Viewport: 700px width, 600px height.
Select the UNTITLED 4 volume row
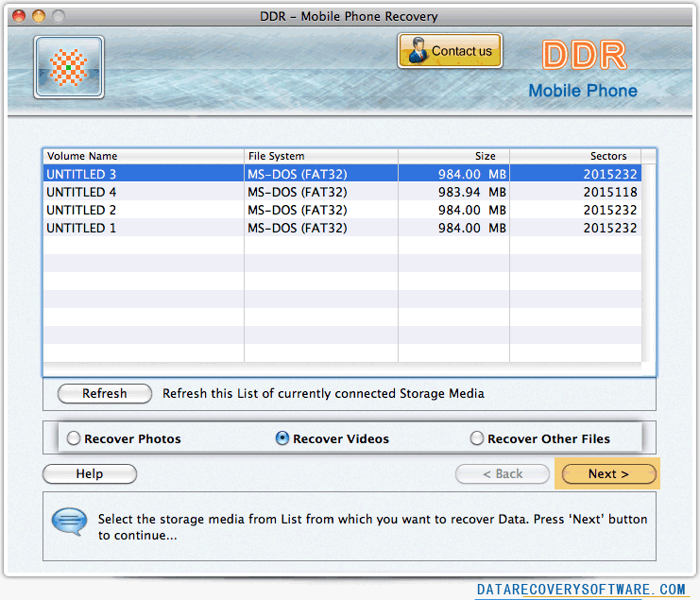click(142, 192)
